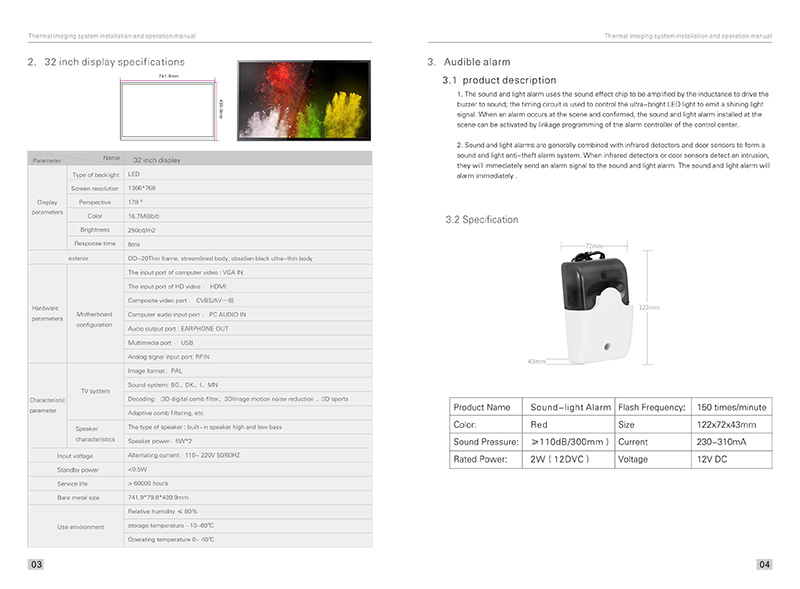Select the 'Audible alarm' section heading

coord(477,62)
